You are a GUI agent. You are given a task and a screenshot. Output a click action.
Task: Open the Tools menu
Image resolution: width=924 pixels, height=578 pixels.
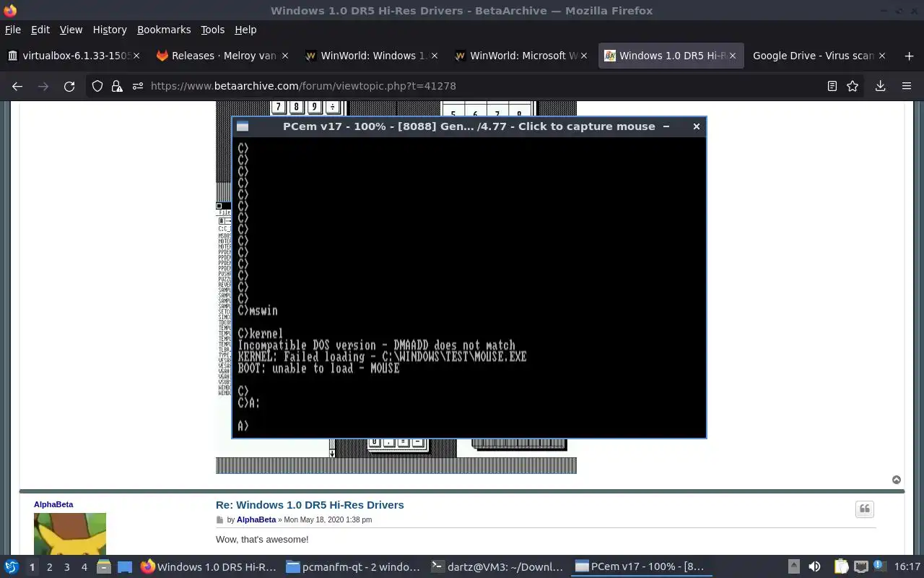[x=212, y=30]
